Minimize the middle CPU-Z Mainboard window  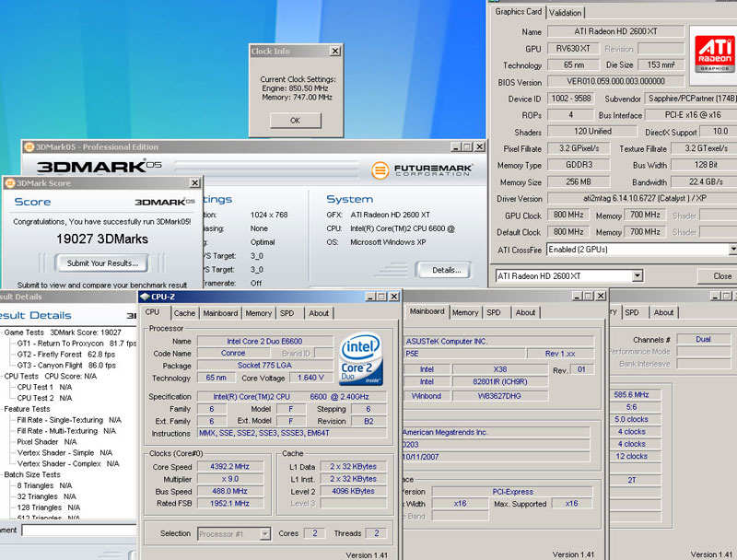(578, 296)
